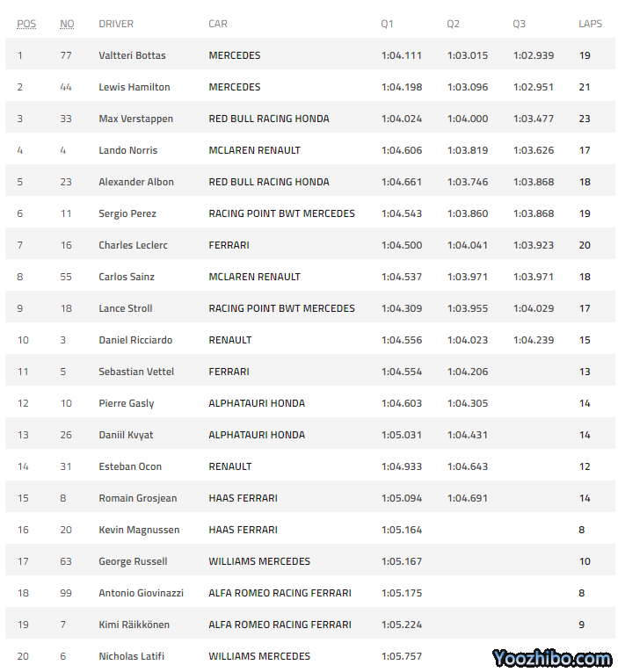Click George Russell's Q1 time 1:05.167
This screenshot has height=672, width=618.
(402, 561)
